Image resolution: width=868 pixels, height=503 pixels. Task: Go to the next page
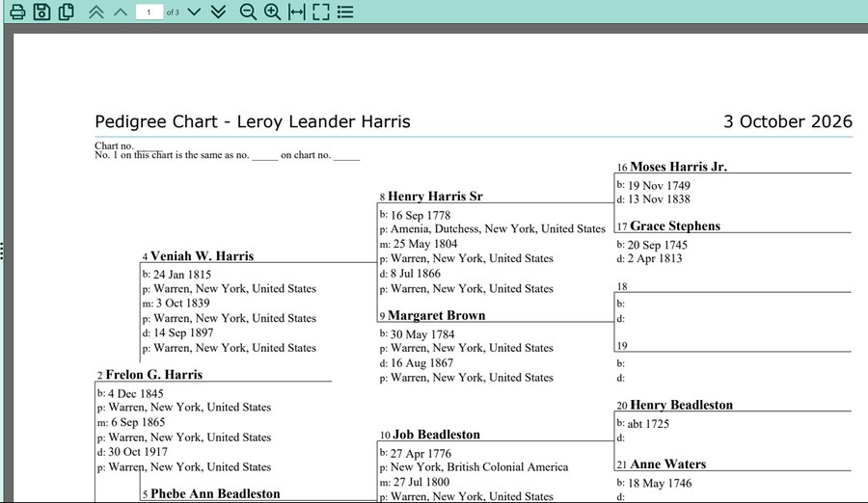pyautogui.click(x=194, y=12)
